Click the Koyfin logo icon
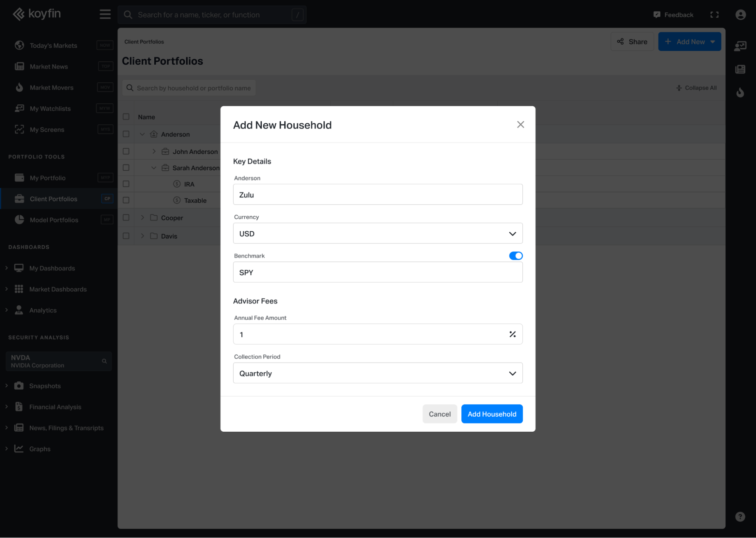 [x=19, y=14]
